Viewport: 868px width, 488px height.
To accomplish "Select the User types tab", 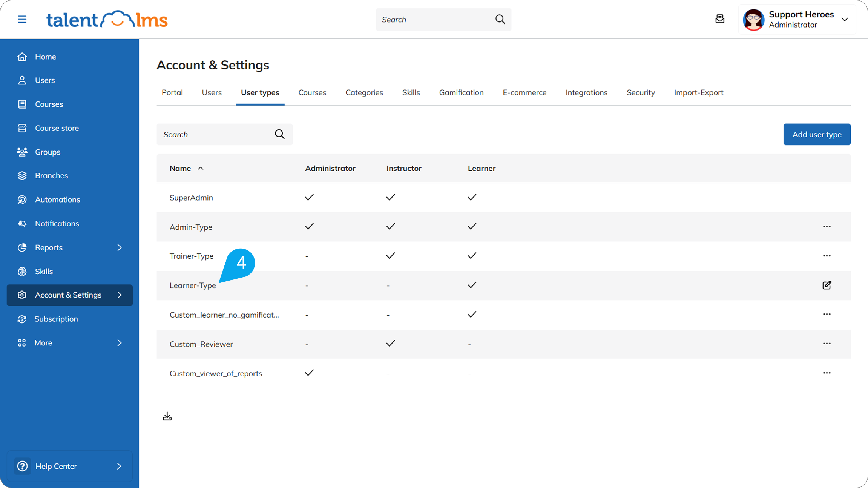I will tap(260, 93).
